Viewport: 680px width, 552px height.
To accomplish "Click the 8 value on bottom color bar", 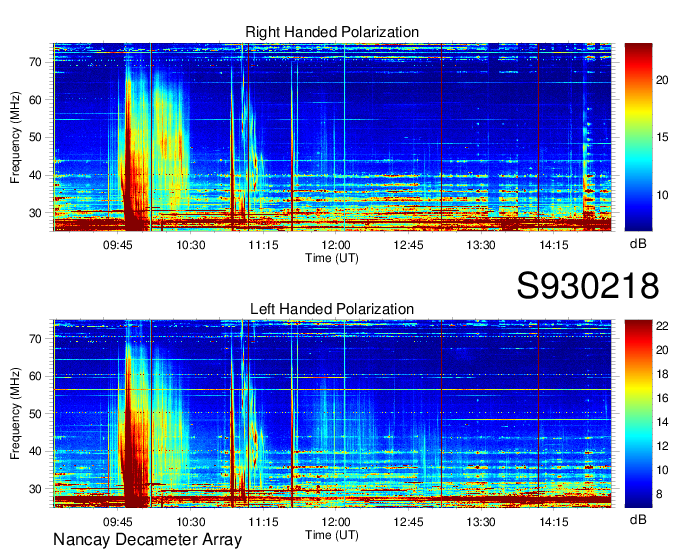I will pos(659,494).
